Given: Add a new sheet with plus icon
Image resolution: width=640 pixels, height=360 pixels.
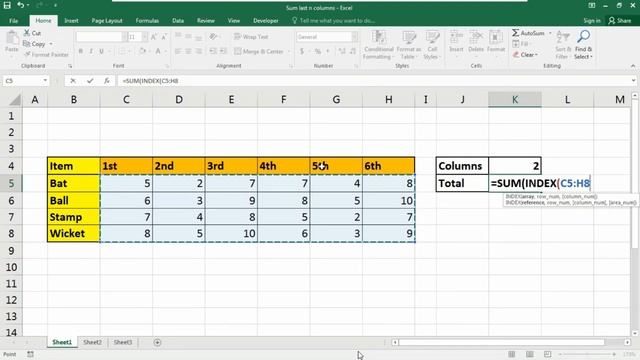Looking at the screenshot, I should tap(157, 342).
